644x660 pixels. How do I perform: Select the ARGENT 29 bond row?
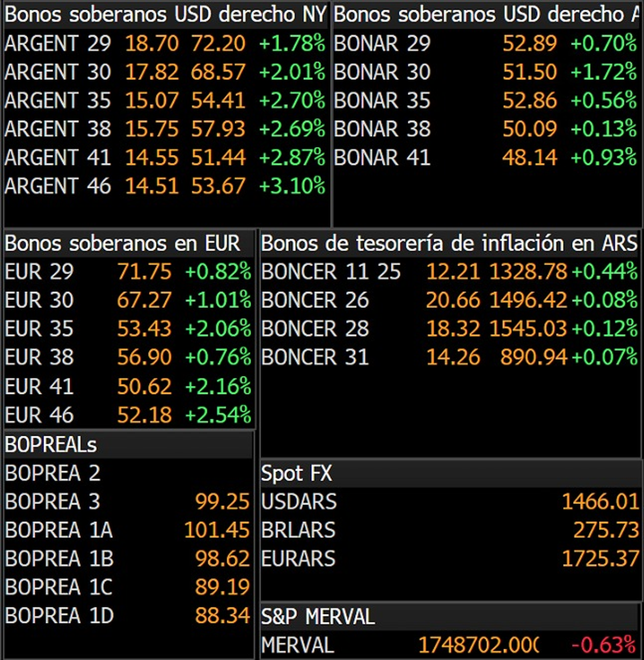[165, 43]
